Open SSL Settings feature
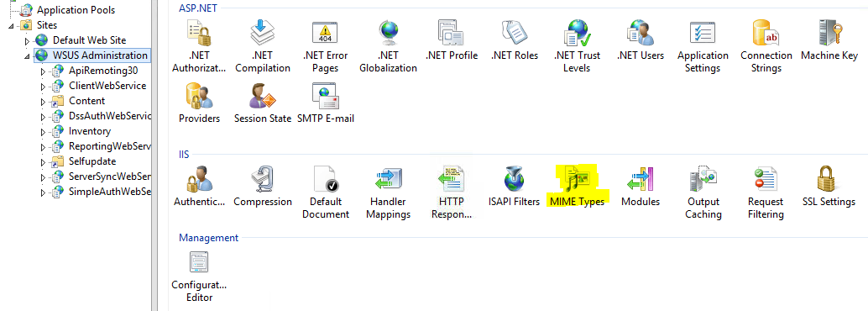 pyautogui.click(x=829, y=187)
